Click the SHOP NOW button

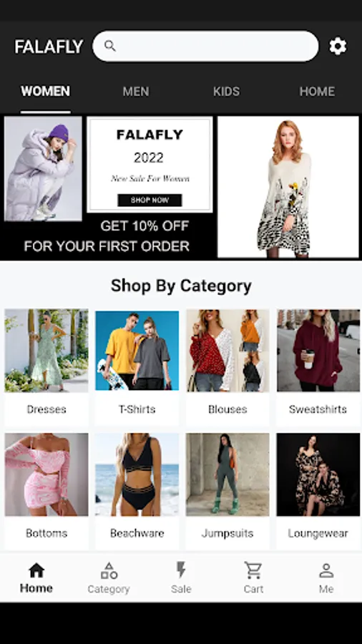click(150, 200)
